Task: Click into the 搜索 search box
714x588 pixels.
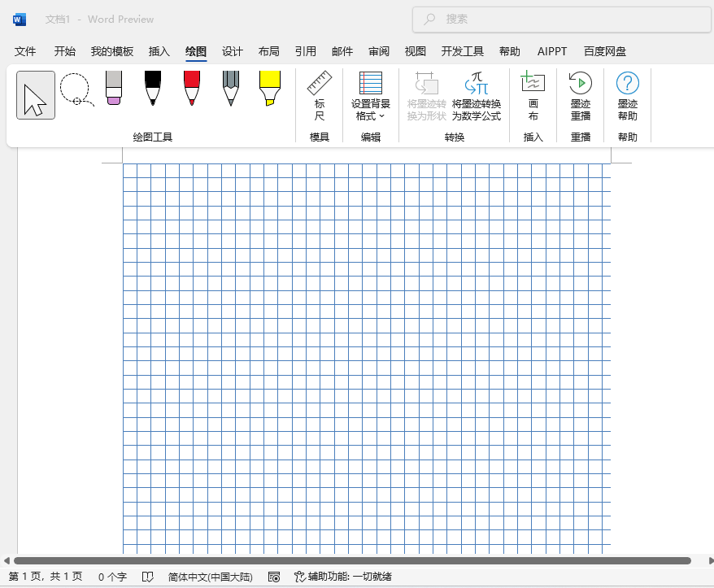Action: [x=561, y=20]
